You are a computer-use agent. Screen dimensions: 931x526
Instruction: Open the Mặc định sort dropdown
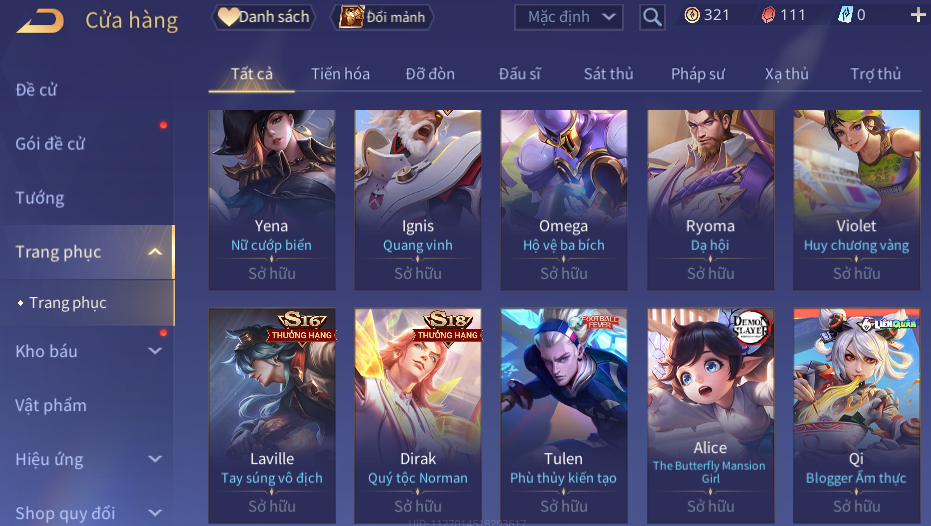[569, 17]
